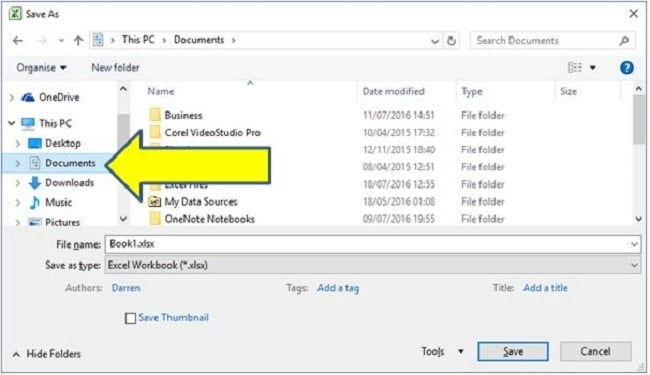Screen dimensions: 650x375
Task: Open the File name dropdown arrow
Action: click(634, 244)
